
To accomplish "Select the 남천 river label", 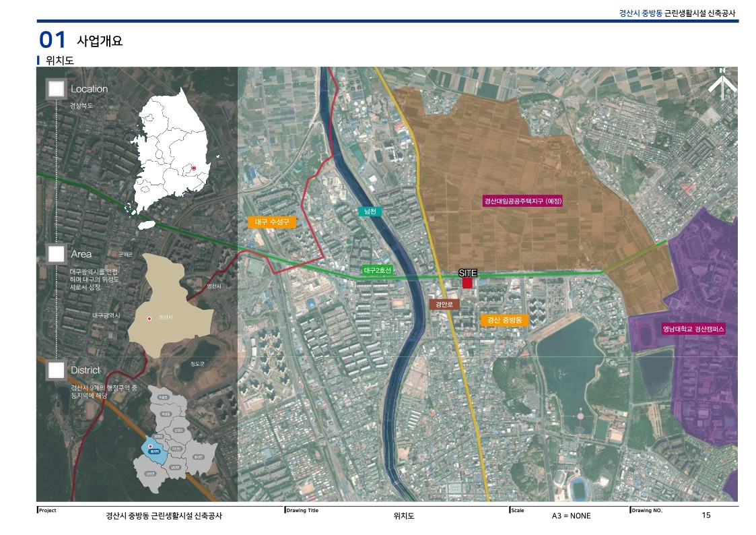I will tap(370, 212).
